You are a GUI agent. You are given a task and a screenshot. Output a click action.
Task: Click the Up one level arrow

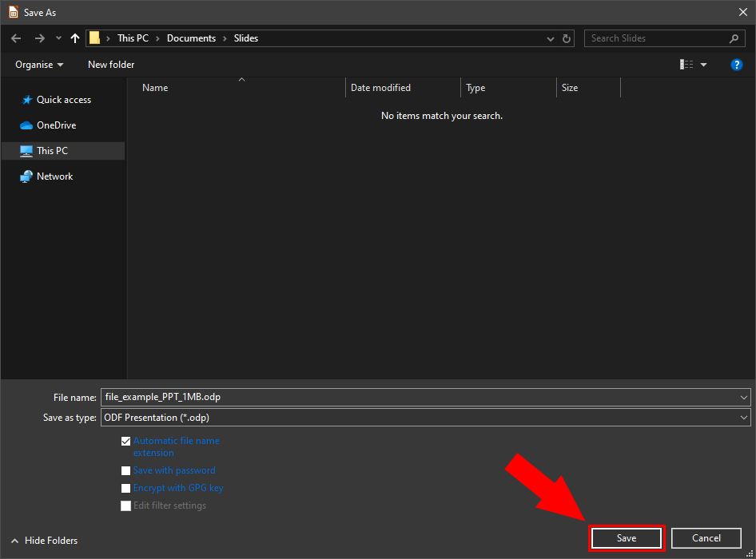75,38
